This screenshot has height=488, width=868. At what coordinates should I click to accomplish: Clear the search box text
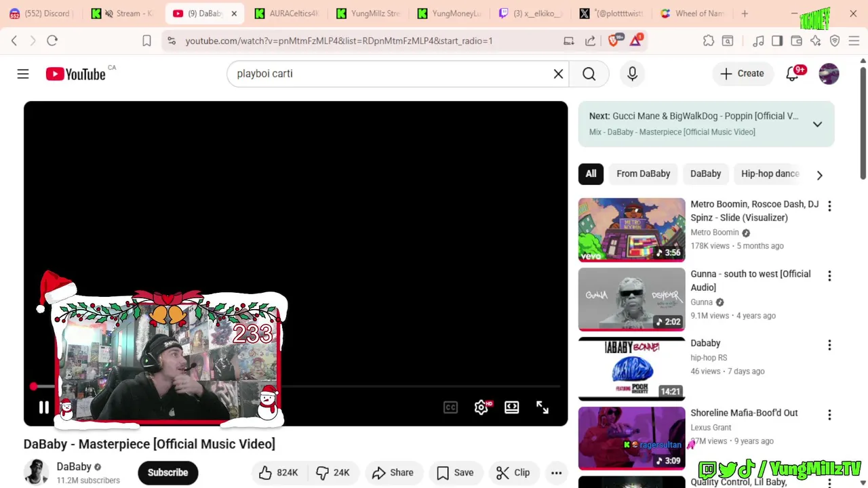(558, 74)
